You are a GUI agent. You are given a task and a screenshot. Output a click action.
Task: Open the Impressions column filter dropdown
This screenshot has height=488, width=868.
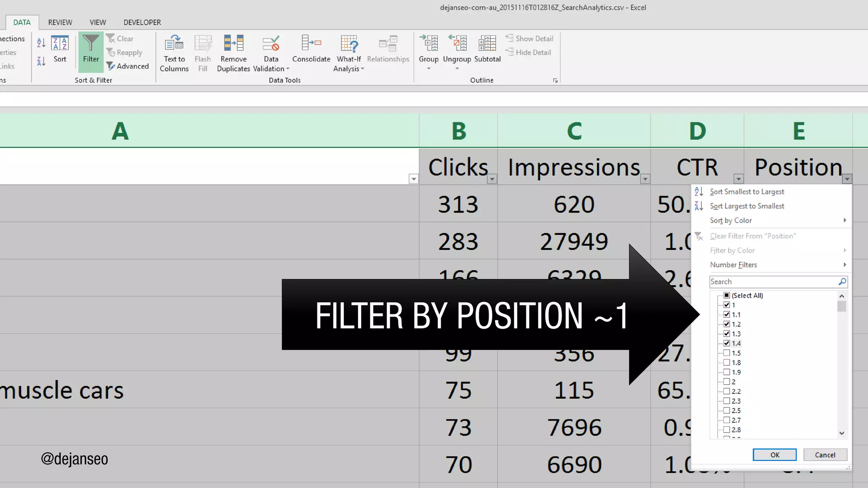click(645, 179)
